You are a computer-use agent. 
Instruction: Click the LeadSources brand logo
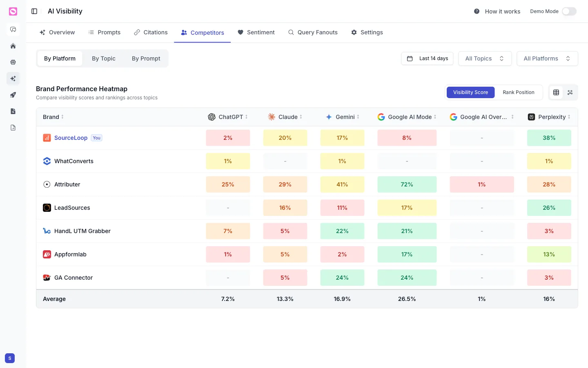(x=47, y=208)
